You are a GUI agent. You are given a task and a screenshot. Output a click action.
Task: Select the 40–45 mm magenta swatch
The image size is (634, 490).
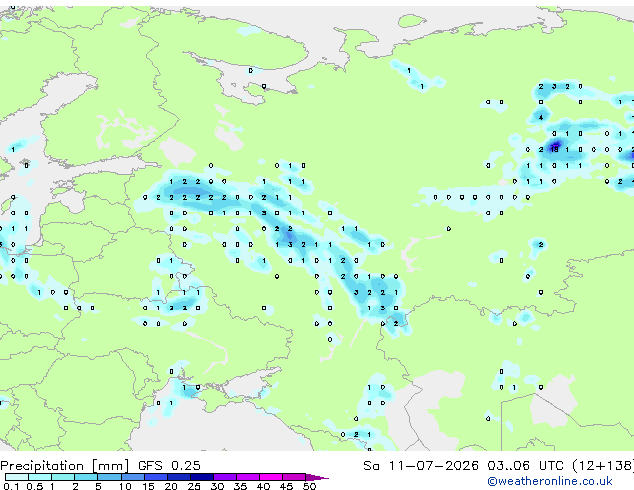click(x=271, y=477)
